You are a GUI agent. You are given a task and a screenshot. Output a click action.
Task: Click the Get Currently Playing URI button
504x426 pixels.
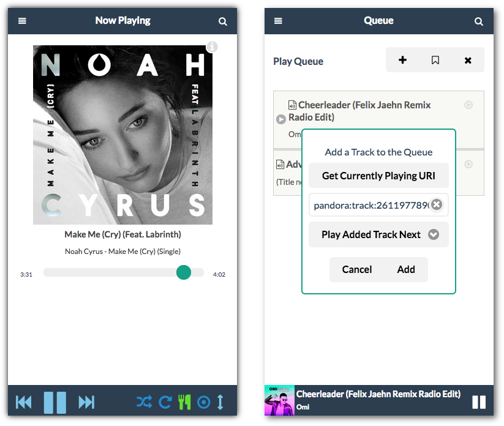[x=378, y=176]
